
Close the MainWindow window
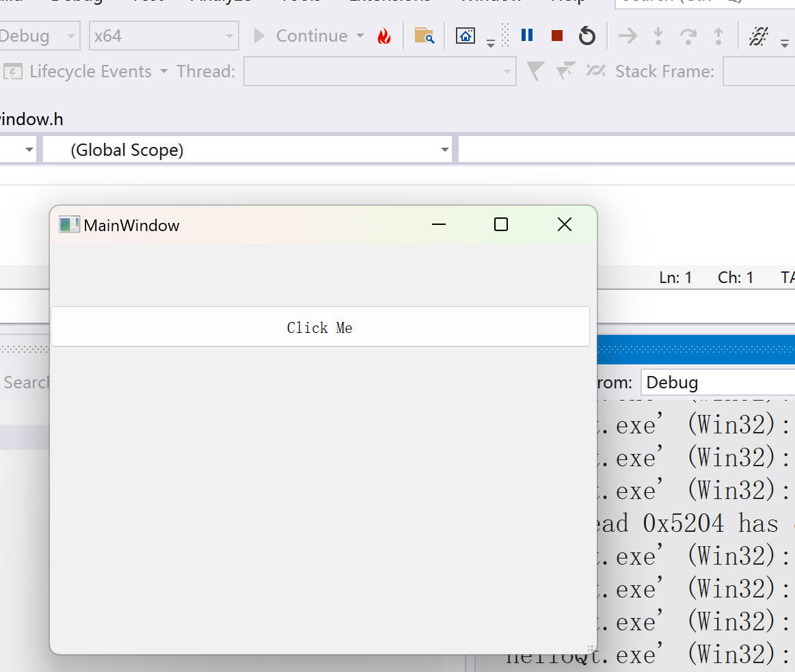pos(565,224)
